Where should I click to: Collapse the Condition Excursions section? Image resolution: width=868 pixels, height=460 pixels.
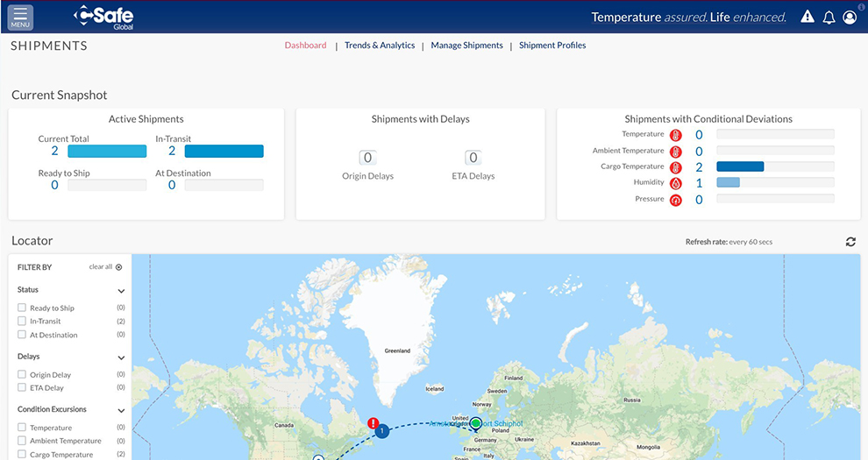point(121,410)
